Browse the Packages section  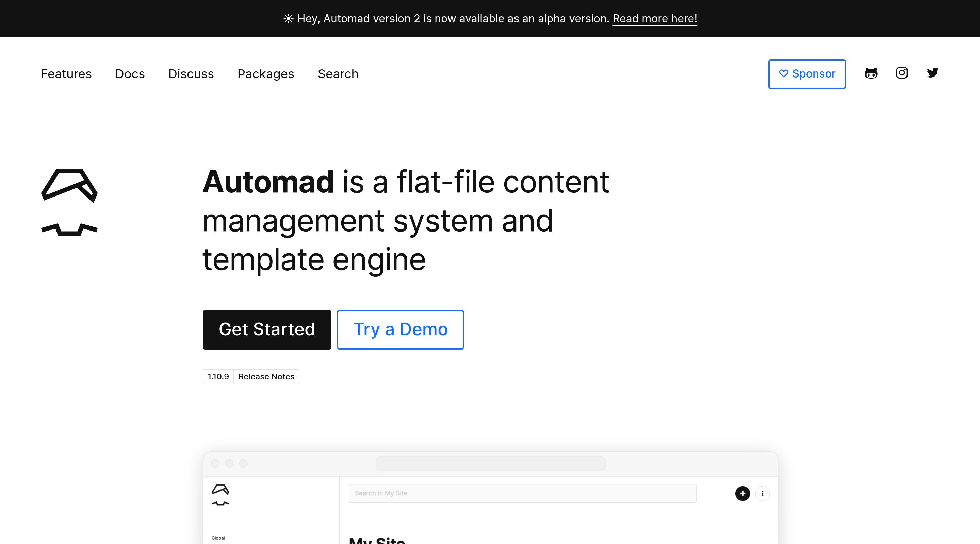[265, 74]
